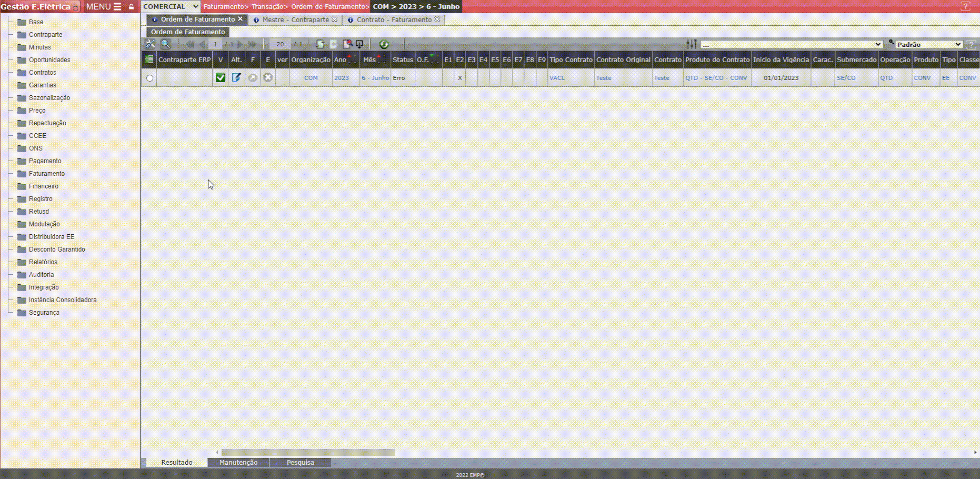Viewport: 980px width, 479px height.
Task: Toggle the green checkmark in V column
Action: [221, 78]
